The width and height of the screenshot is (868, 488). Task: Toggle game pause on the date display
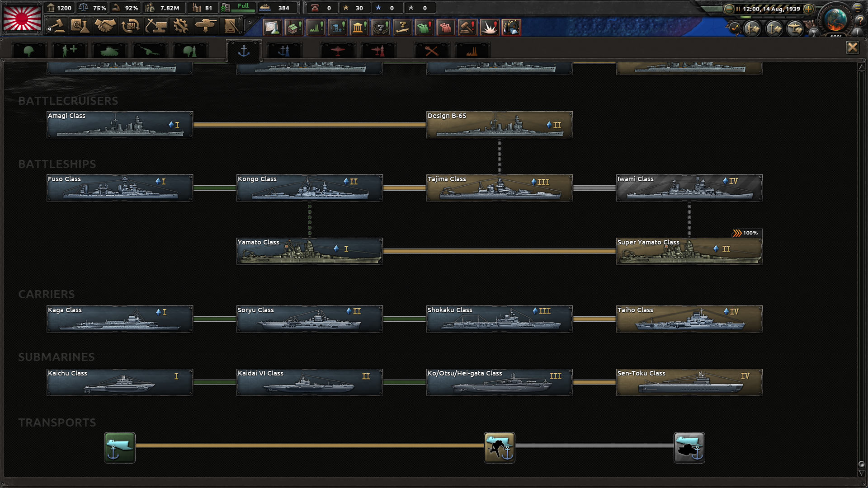click(x=771, y=9)
